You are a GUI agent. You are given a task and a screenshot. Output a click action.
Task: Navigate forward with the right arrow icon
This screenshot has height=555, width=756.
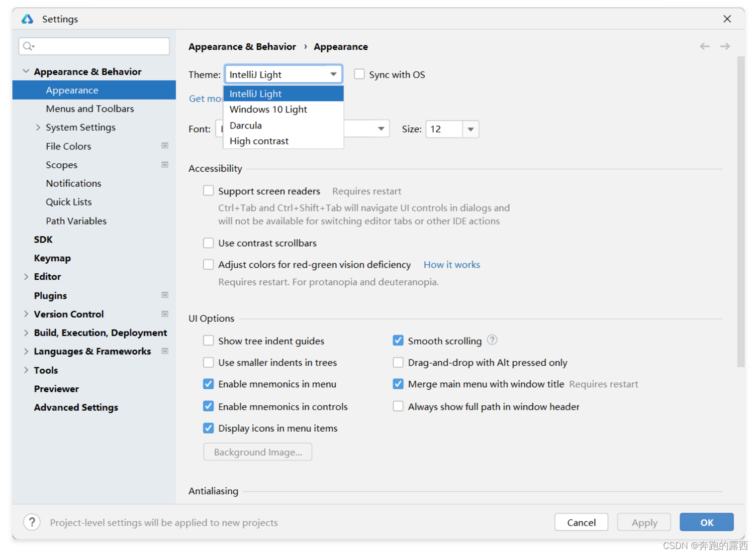pyautogui.click(x=725, y=46)
